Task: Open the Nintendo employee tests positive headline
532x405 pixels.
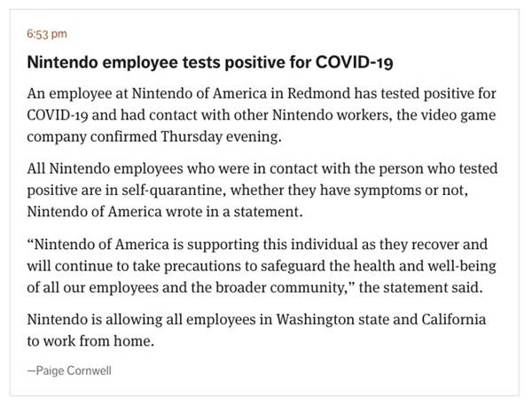Action: [x=210, y=62]
